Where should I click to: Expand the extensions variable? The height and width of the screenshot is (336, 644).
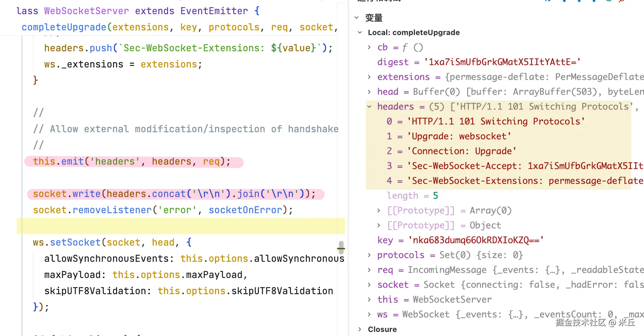coord(369,77)
